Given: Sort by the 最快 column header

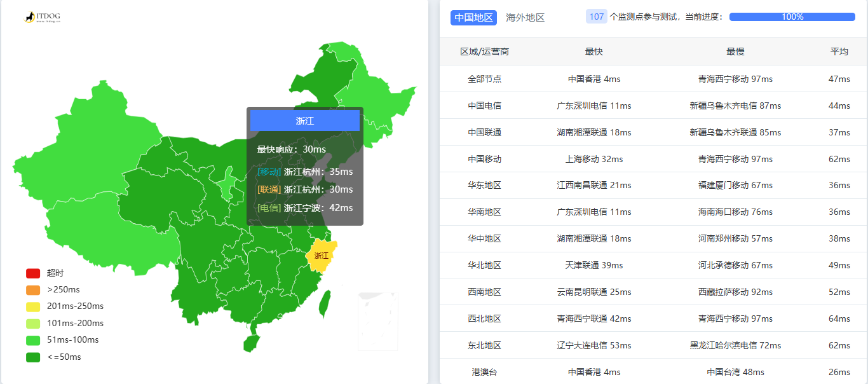Looking at the screenshot, I should [x=594, y=51].
